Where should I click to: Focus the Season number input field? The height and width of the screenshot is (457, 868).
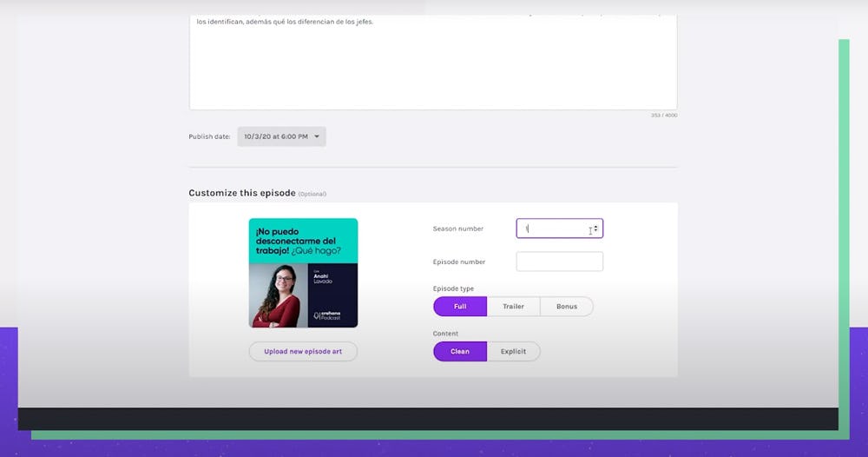pos(551,228)
